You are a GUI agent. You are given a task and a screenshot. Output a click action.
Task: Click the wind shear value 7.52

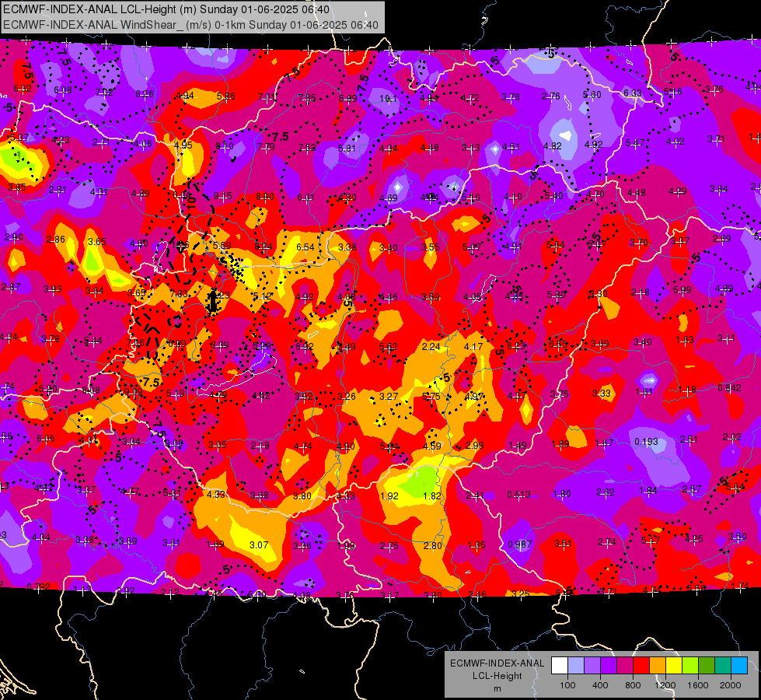307,147
